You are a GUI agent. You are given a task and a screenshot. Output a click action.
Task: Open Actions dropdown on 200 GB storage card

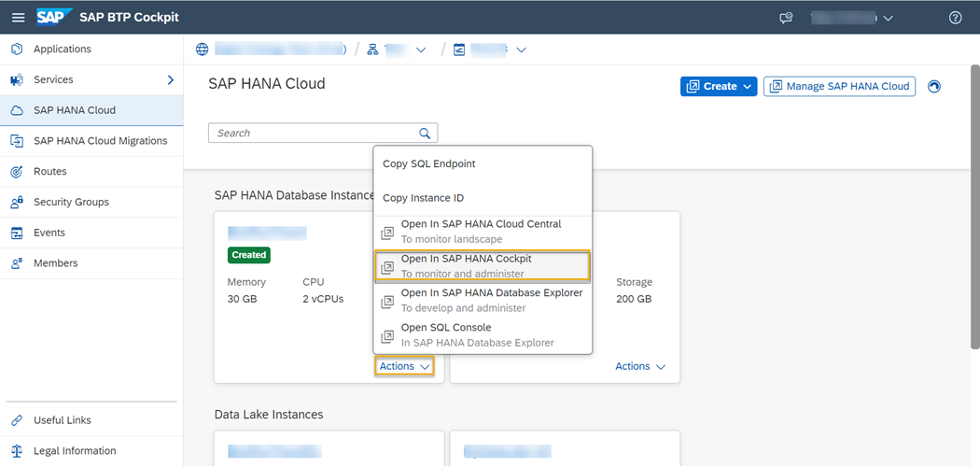click(x=640, y=366)
